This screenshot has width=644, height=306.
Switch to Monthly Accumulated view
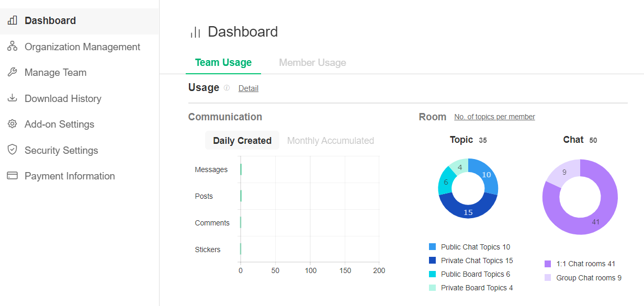click(331, 141)
